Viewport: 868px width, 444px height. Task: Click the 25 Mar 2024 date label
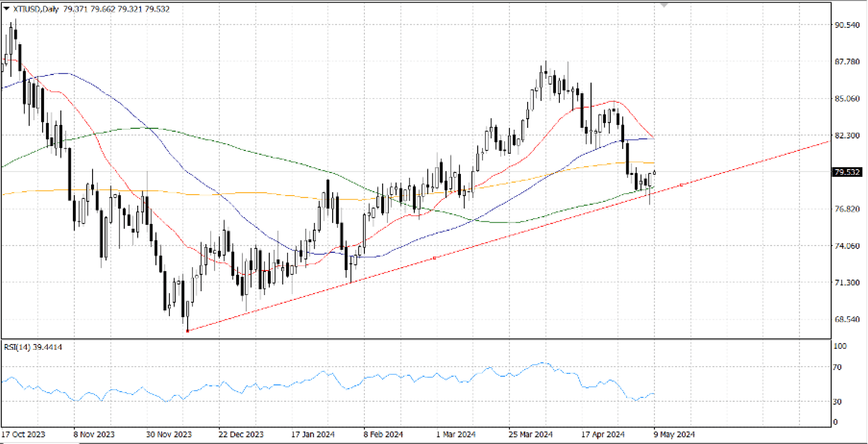point(530,434)
